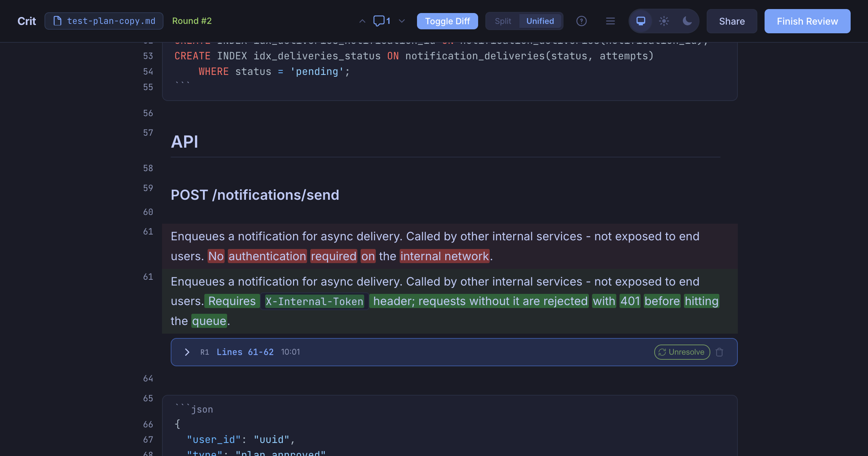This screenshot has width=868, height=456.
Task: Click the 10:01 comment timestamp
Action: (290, 352)
